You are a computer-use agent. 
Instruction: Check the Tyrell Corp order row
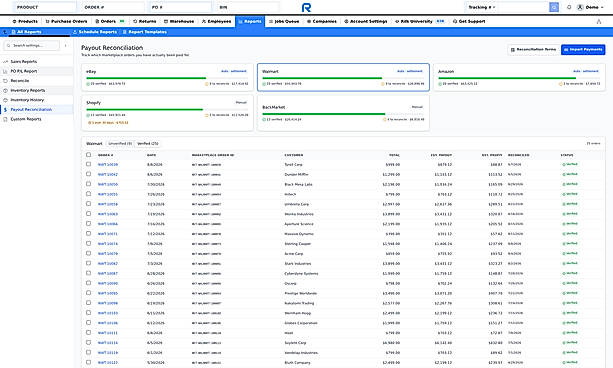[88, 164]
